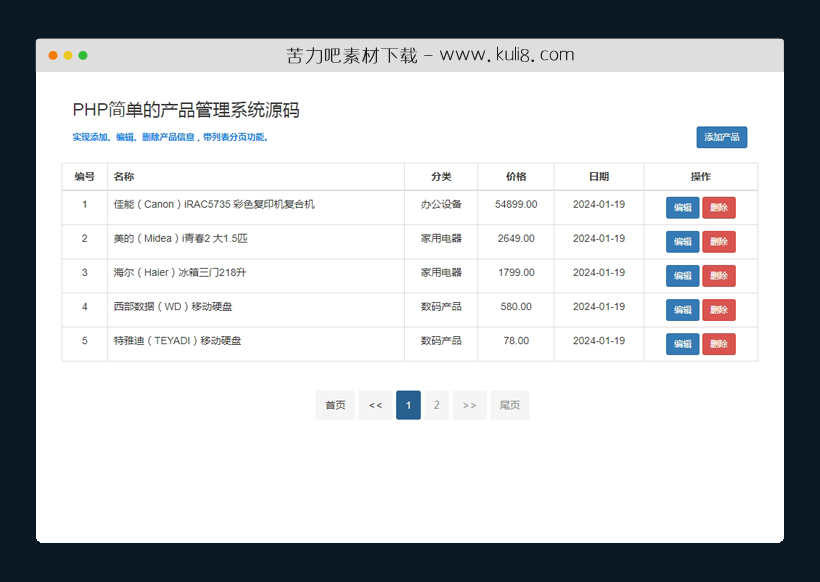Delete the 美的 i青春 空调 entry
This screenshot has height=582, width=820.
click(719, 242)
